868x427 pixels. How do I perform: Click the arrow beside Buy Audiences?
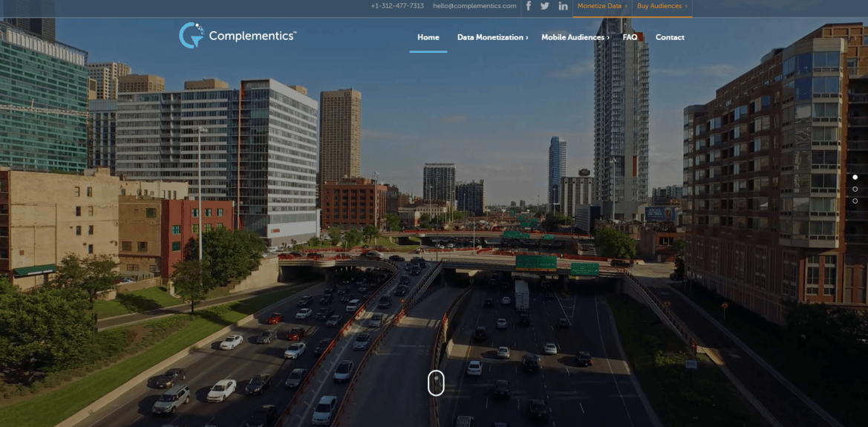[x=686, y=6]
